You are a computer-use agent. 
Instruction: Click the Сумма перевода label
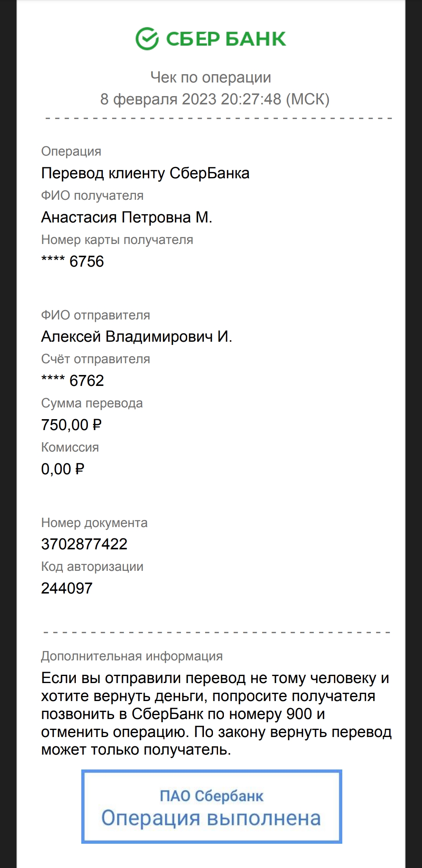pos(92,404)
